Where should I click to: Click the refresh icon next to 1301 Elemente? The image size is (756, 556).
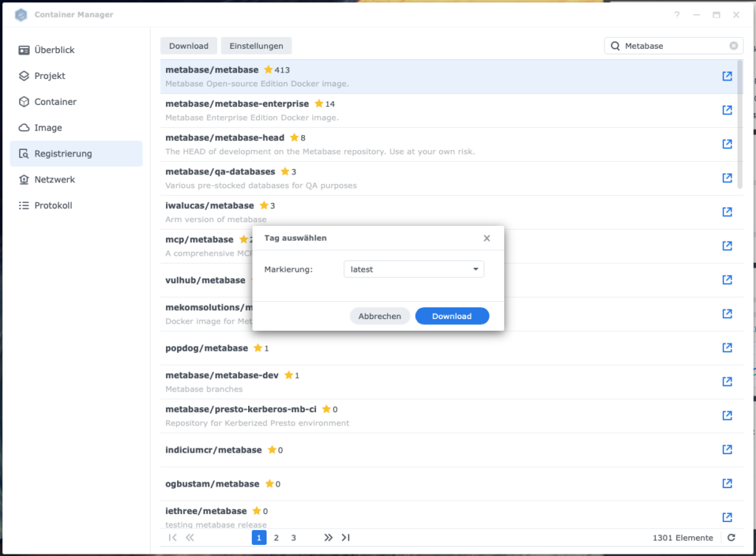(x=731, y=538)
